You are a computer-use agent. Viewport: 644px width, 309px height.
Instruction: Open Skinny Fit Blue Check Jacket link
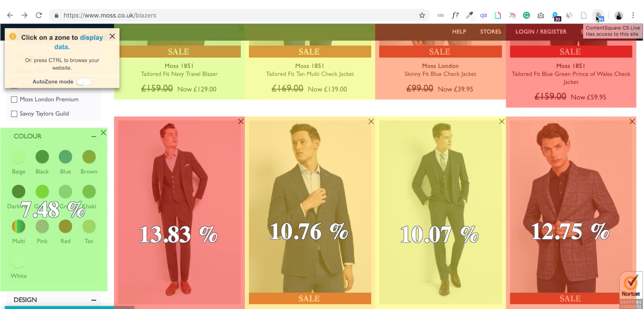click(x=440, y=74)
